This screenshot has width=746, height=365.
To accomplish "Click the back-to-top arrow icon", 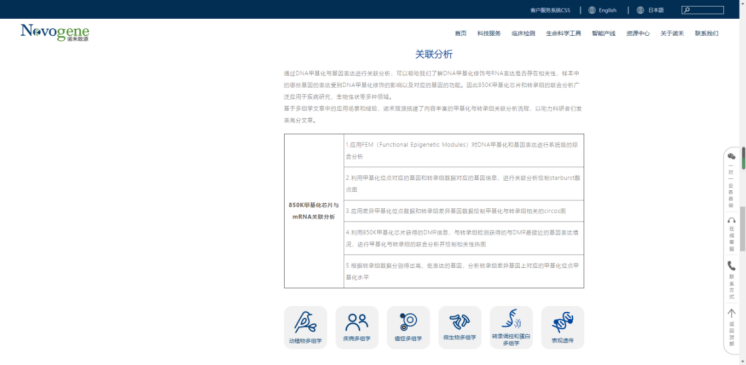I will (x=731, y=313).
